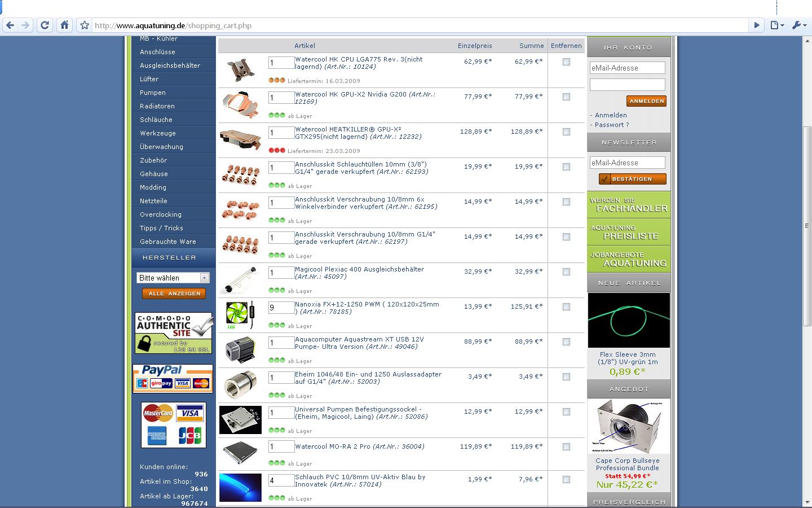This screenshot has width=812, height=508.
Task: Open Watercool HK GPU-X2 G200 product image
Action: coord(241,105)
